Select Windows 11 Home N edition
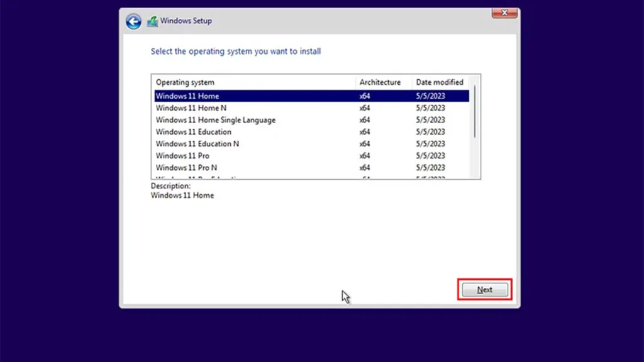The height and width of the screenshot is (362, 644). click(312, 108)
